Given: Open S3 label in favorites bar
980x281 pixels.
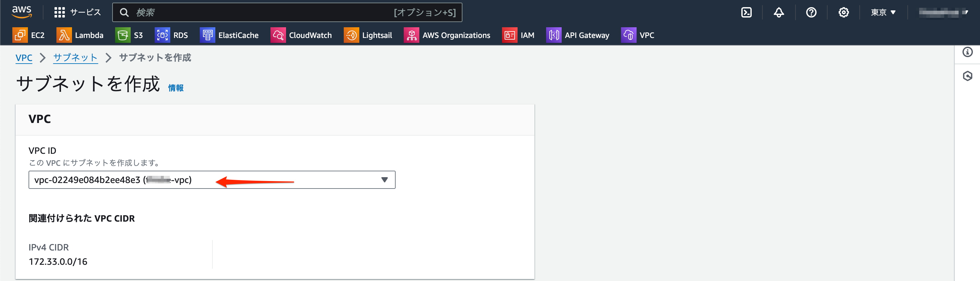Looking at the screenshot, I should click(x=138, y=35).
